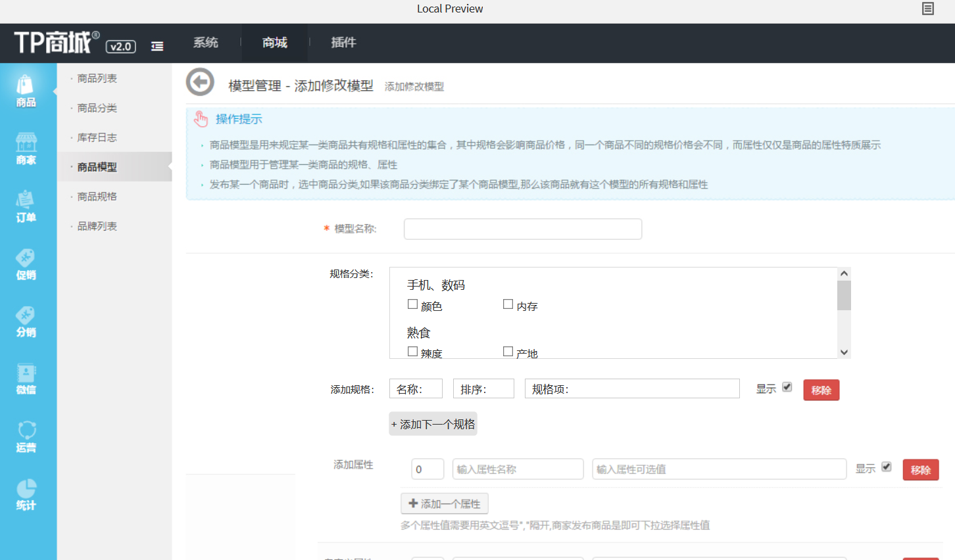Viewport: 955px width, 560px height.
Task: Focus the 模型名称 input field
Action: [523, 229]
